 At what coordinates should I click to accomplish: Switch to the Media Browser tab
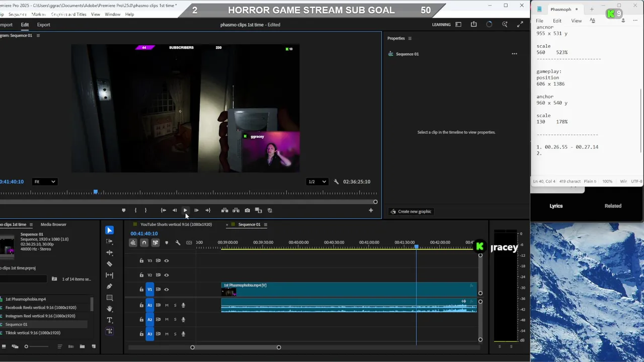coord(53,224)
